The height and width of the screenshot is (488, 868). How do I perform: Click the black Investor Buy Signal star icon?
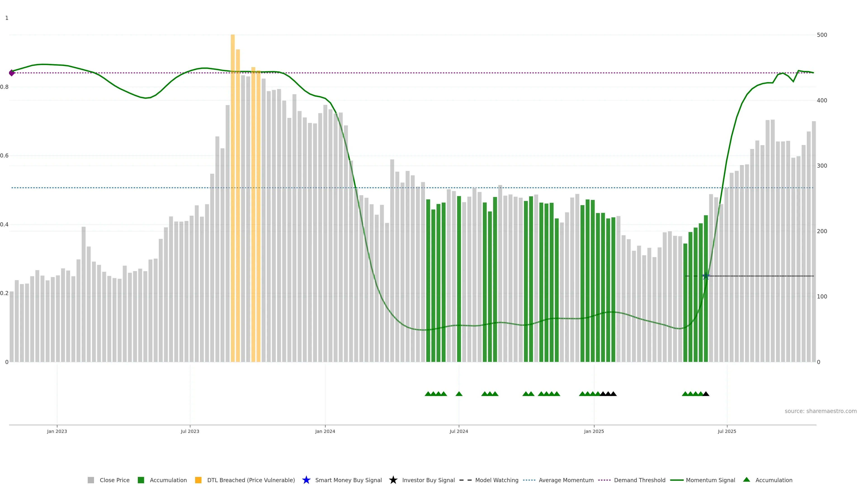click(x=393, y=480)
